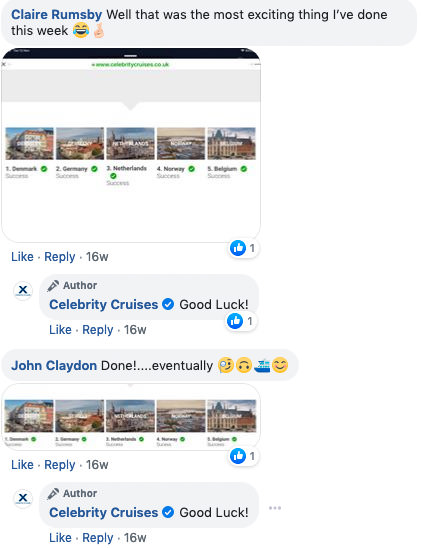The image size is (421, 548).
Task: Click the like reaction on first Good Luck reply
Action: 235,321
